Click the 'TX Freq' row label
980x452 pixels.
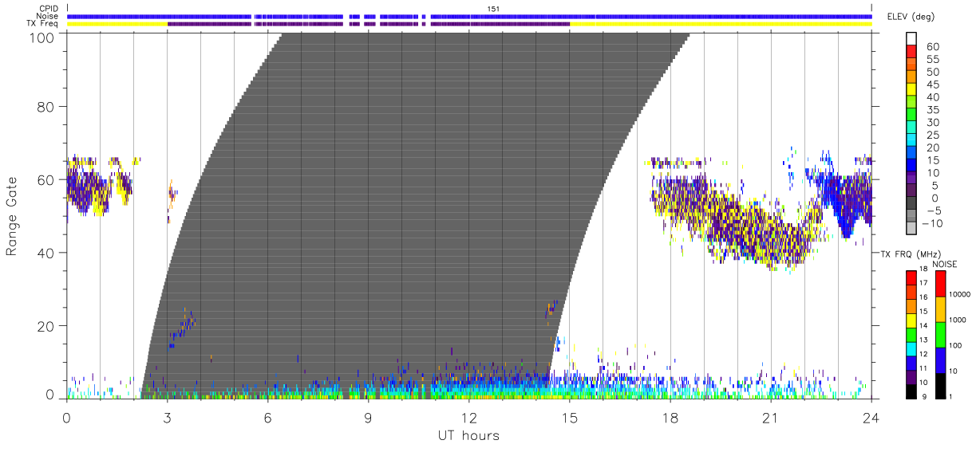tap(42, 24)
